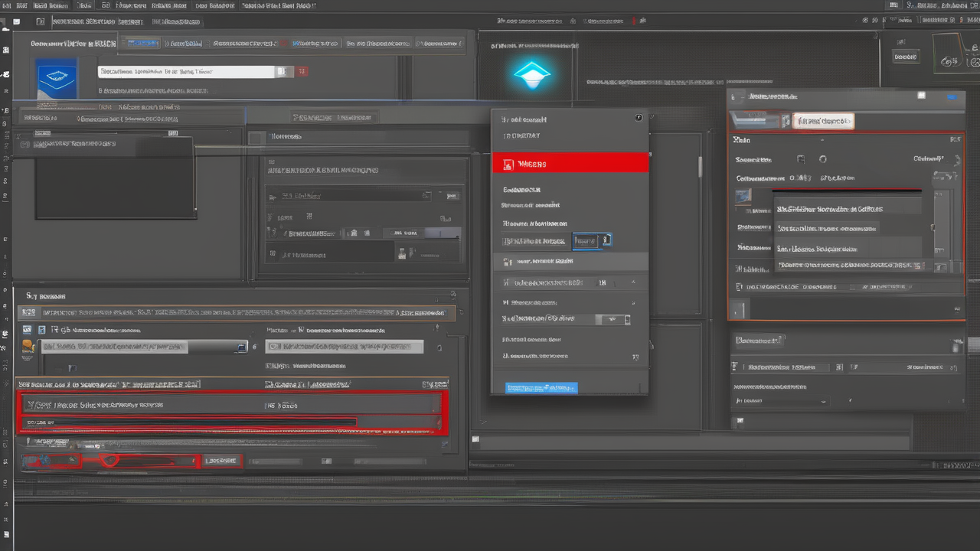Click the red icon beside white search field
The height and width of the screenshot is (551, 980).
tap(302, 72)
